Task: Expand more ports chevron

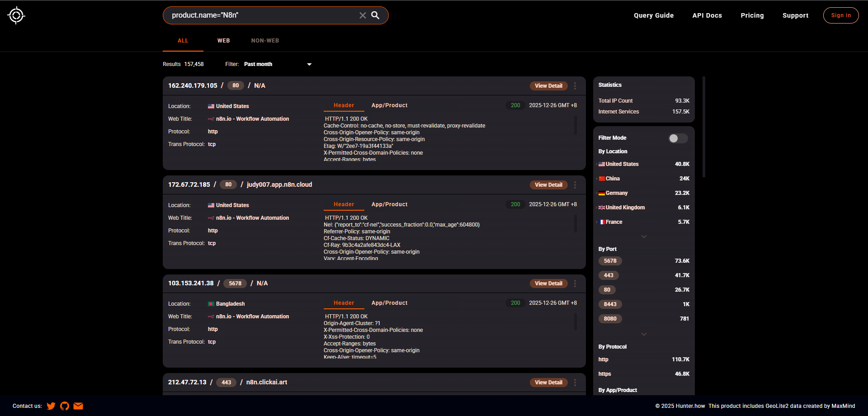Action: point(644,334)
